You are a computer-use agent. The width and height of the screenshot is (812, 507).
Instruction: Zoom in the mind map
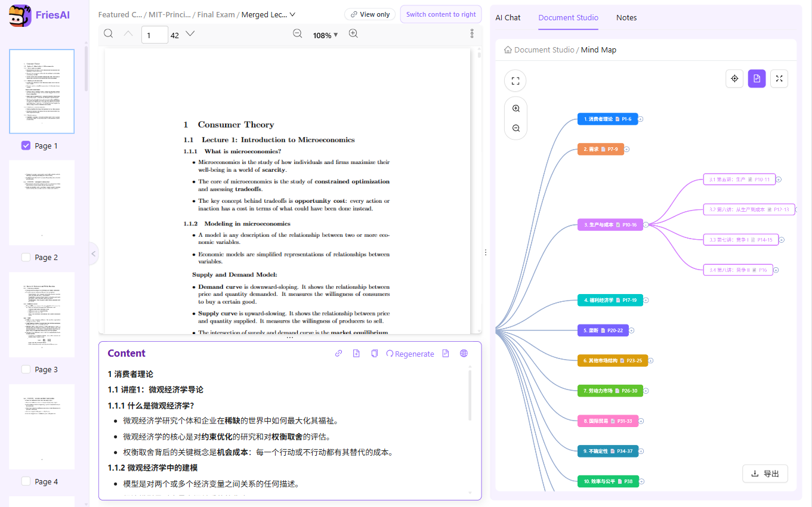coord(515,109)
